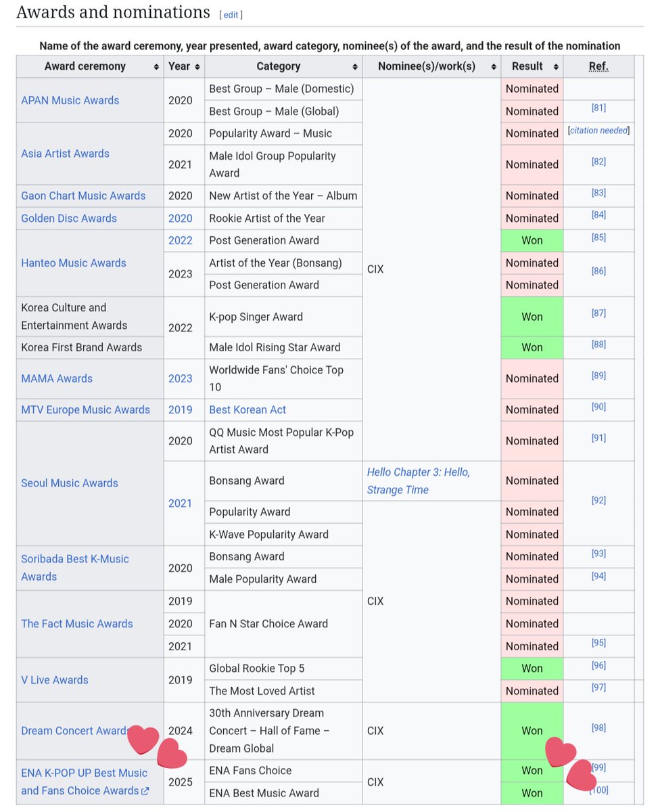Click external link icon after ENA awards

tap(145, 791)
